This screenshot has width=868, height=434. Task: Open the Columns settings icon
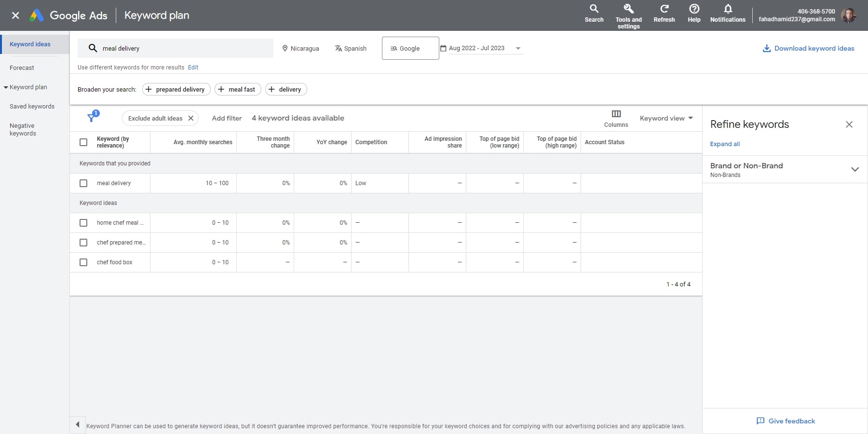[x=616, y=114]
